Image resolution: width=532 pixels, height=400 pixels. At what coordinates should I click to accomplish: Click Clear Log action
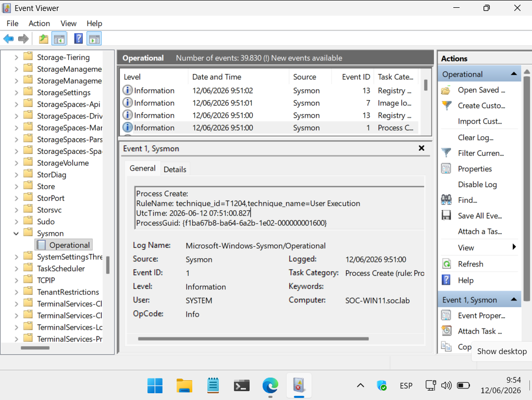coord(476,138)
